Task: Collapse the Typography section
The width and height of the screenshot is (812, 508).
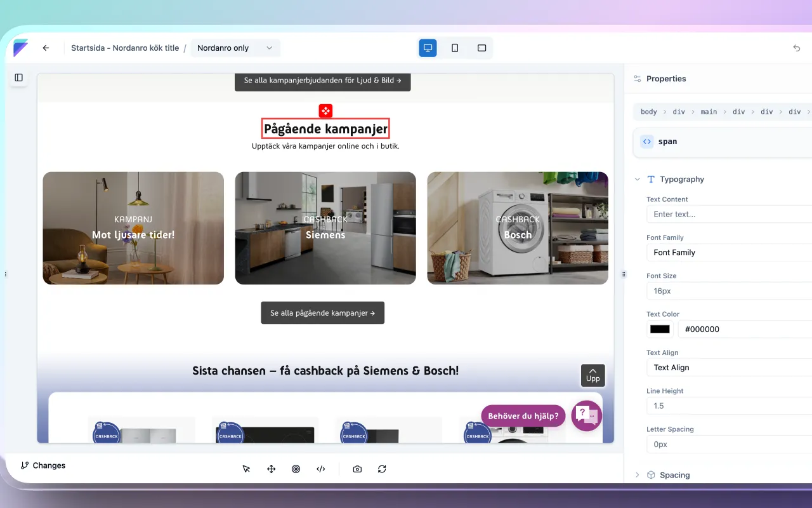Action: pyautogui.click(x=638, y=179)
